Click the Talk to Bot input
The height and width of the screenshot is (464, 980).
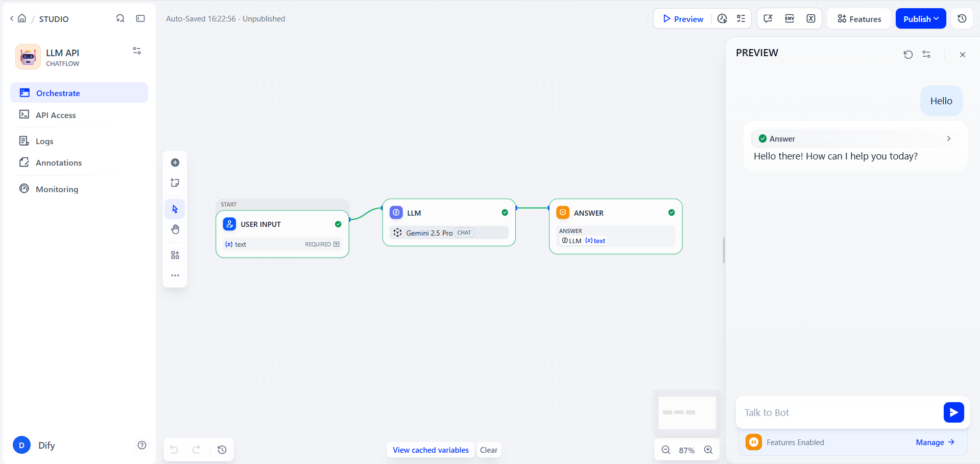coord(840,412)
